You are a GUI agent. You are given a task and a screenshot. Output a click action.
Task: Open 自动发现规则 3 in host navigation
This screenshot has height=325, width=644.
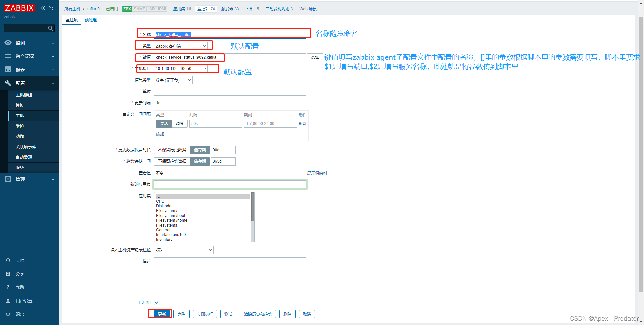[x=279, y=9]
